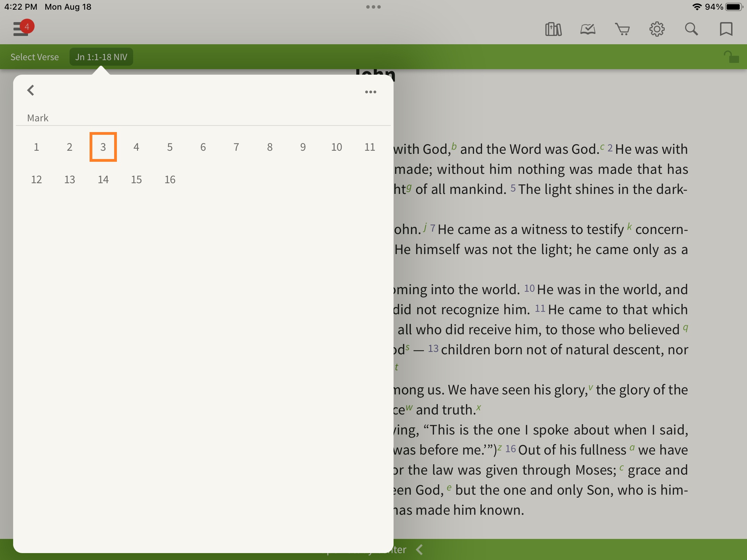The width and height of the screenshot is (747, 560).
Task: Tap verse number 13 before 'children born'
Action: pos(433,349)
